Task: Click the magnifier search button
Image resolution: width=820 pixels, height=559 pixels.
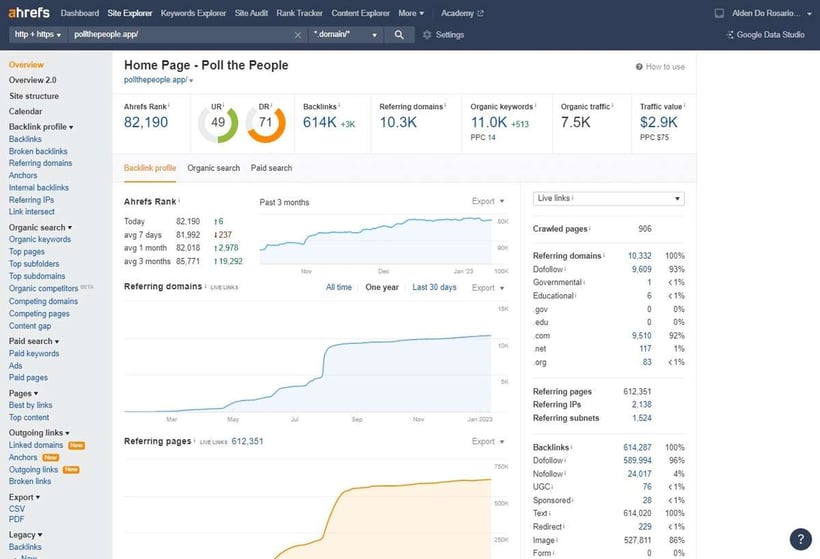Action: [x=399, y=35]
